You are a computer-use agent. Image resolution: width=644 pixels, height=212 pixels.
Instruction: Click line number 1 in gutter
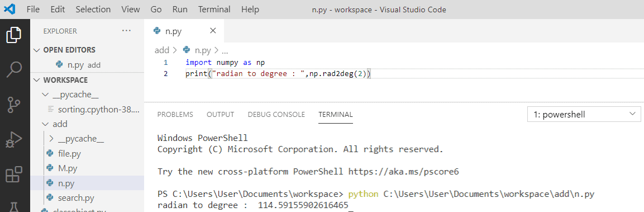pos(165,63)
